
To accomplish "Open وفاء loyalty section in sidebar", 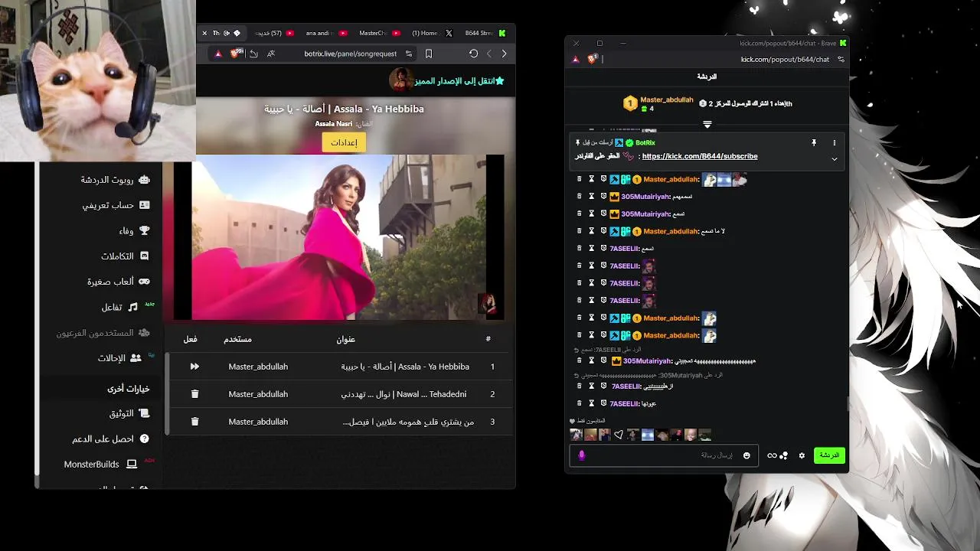I will pos(134,230).
